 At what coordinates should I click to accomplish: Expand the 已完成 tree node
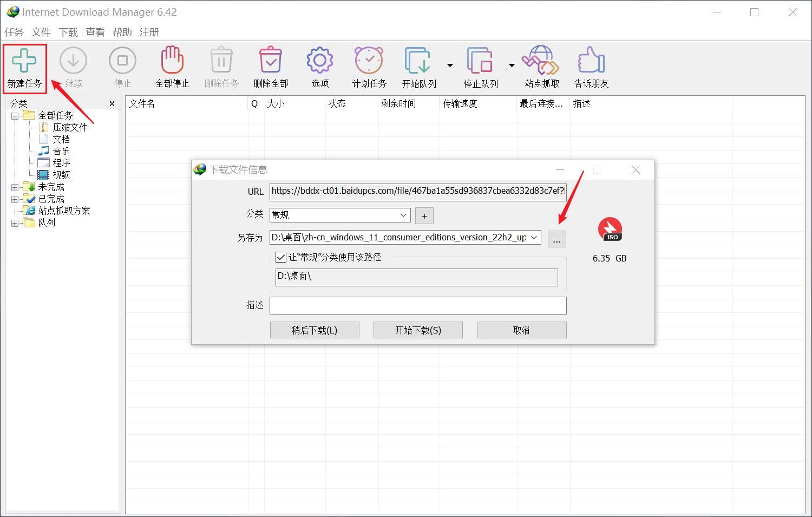click(15, 199)
